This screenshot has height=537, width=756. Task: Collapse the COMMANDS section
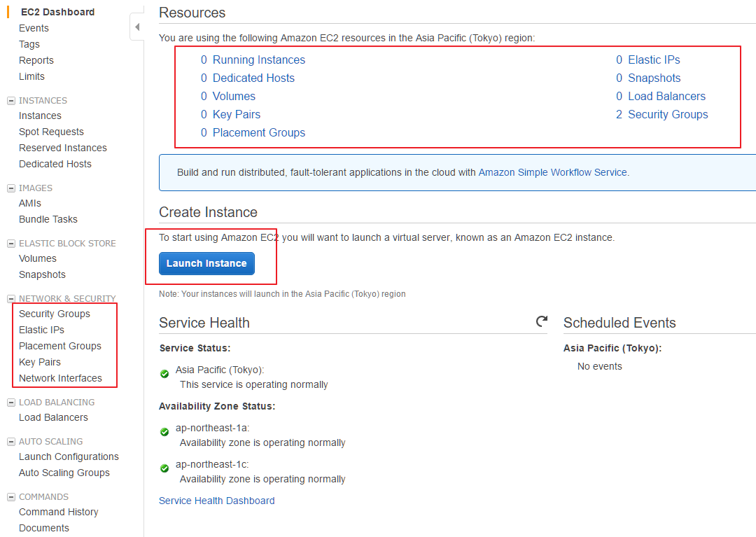[11, 497]
